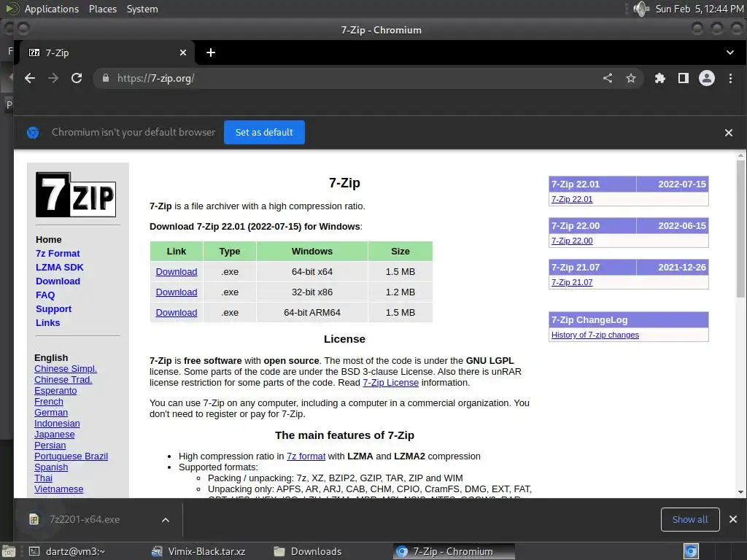The image size is (747, 560).
Task: Open the downloaded 7z2201-x64.exe item
Action: tap(83, 519)
